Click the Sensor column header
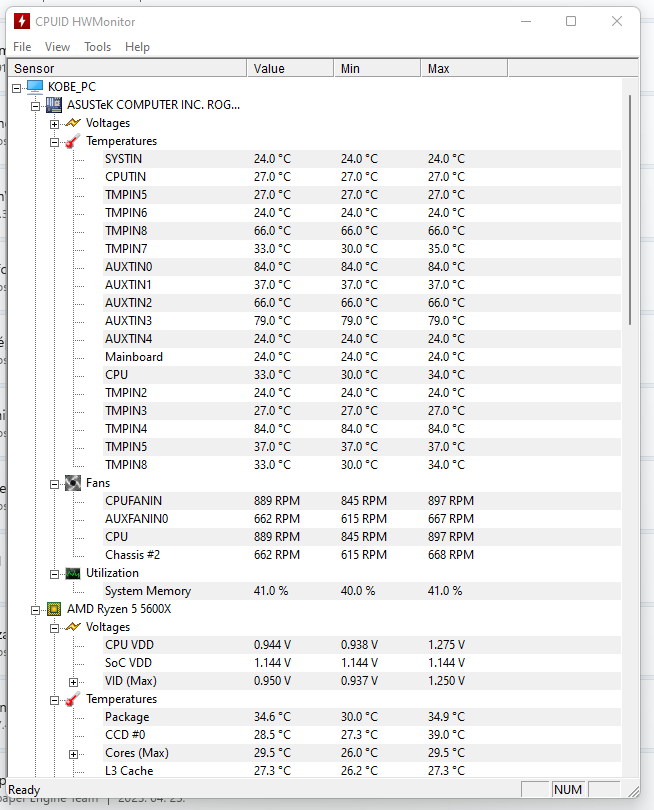This screenshot has height=810, width=654. (x=128, y=68)
